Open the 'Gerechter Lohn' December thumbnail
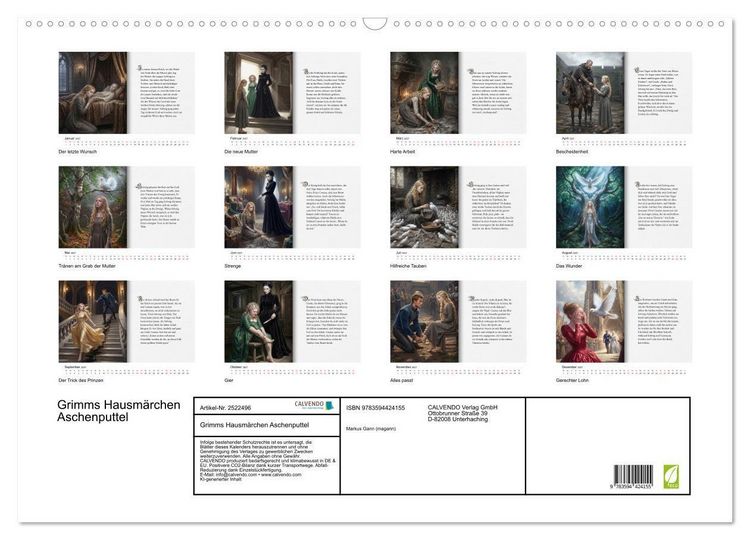The height and width of the screenshot is (540, 750). 624,321
